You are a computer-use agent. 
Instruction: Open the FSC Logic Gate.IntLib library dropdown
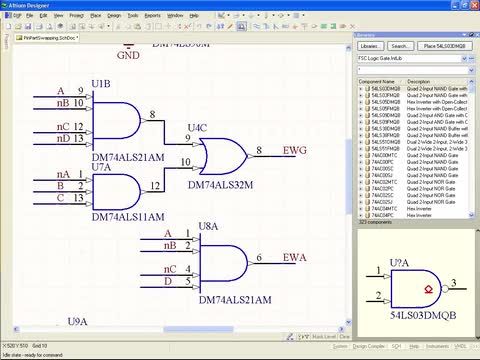tap(464, 59)
